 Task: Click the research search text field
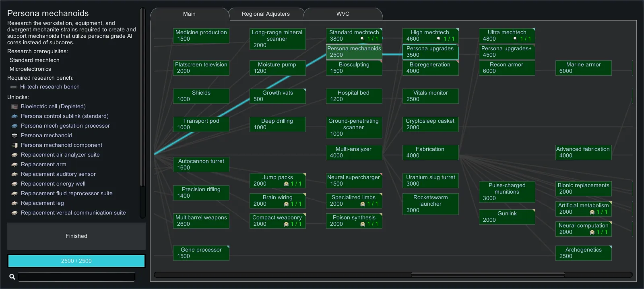tap(76, 277)
